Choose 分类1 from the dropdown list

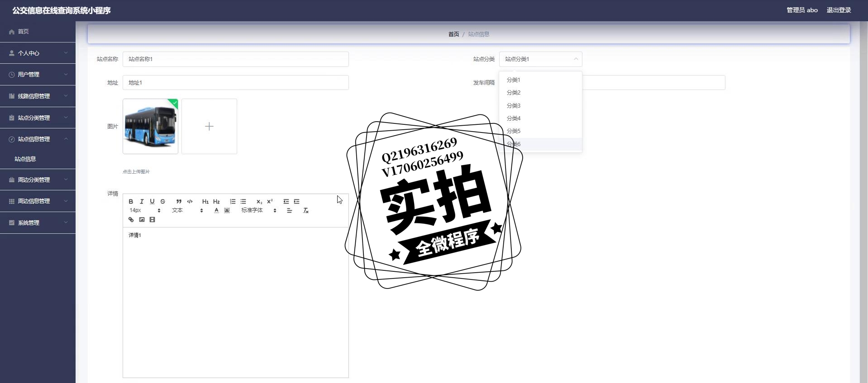click(x=540, y=80)
